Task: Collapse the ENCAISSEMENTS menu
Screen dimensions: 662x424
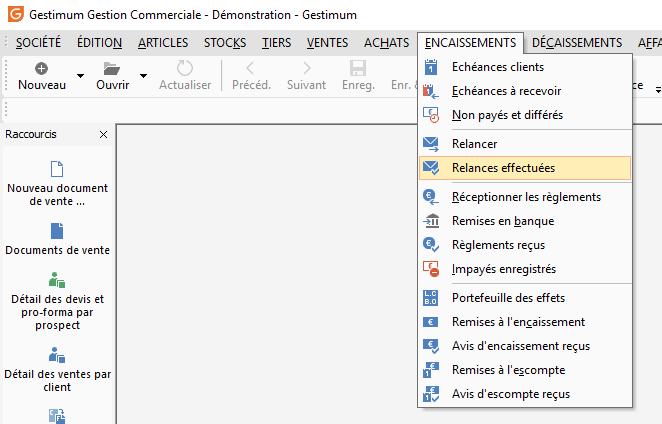Action: [470, 43]
